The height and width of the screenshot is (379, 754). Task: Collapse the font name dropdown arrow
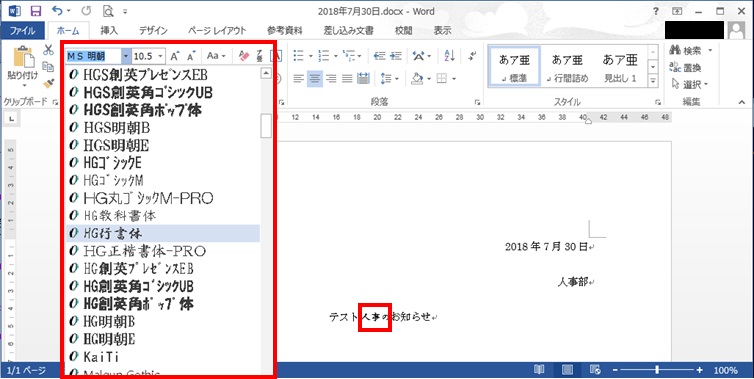pyautogui.click(x=126, y=56)
